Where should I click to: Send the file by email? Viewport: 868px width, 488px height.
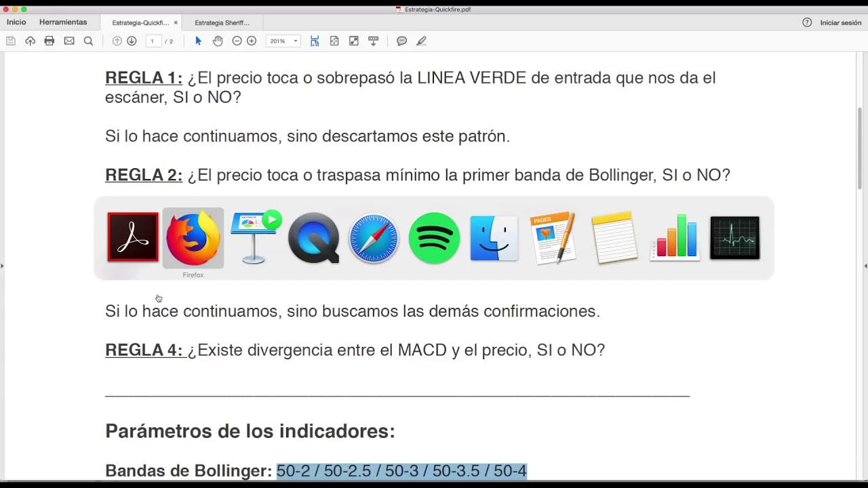(69, 41)
